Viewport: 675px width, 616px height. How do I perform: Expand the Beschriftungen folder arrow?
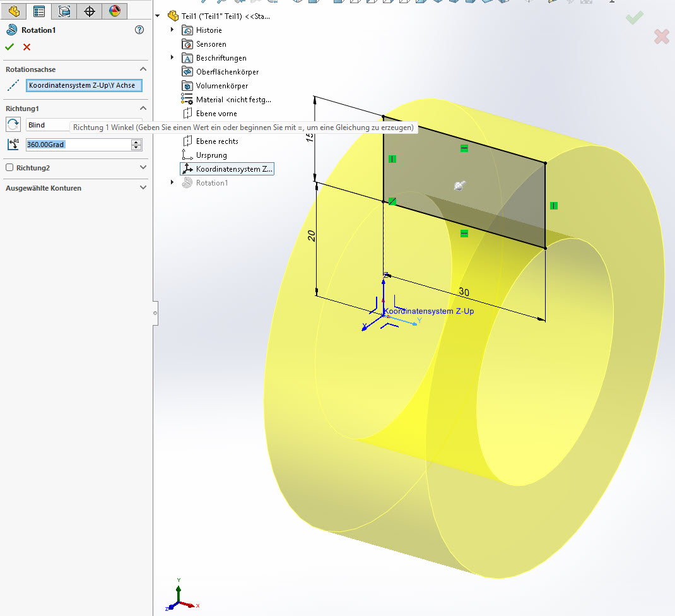tap(172, 57)
